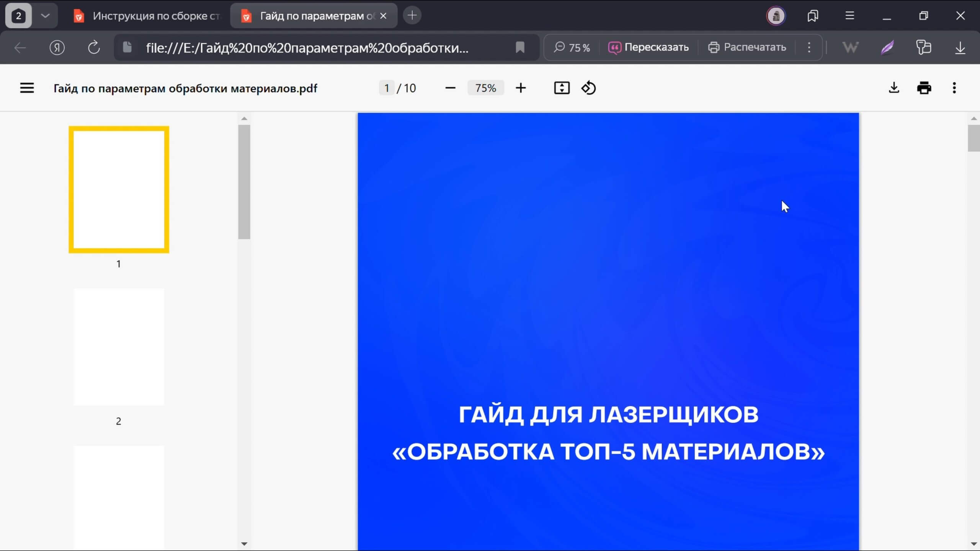Toggle the bookmark icon in address bar
This screenshot has width=980, height=551.
click(x=520, y=47)
